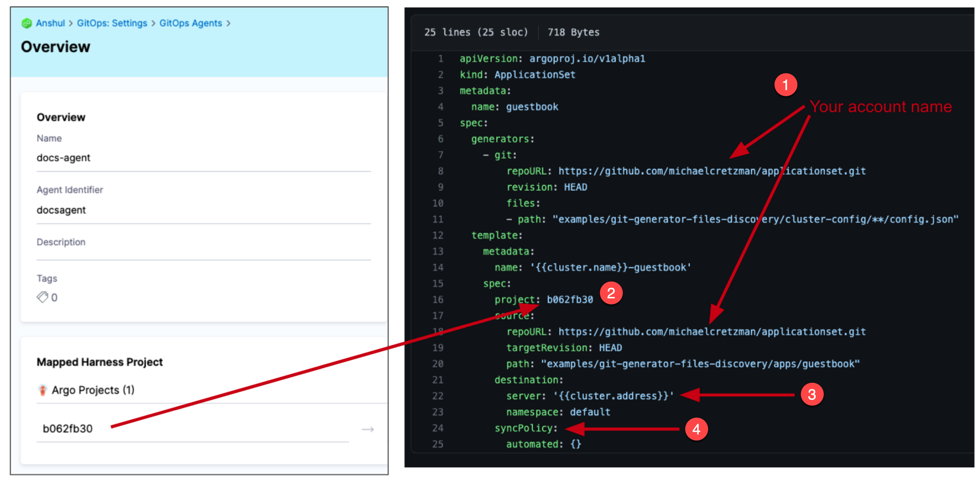Click the green Harness account icon
This screenshot has width=980, height=484.
click(27, 23)
